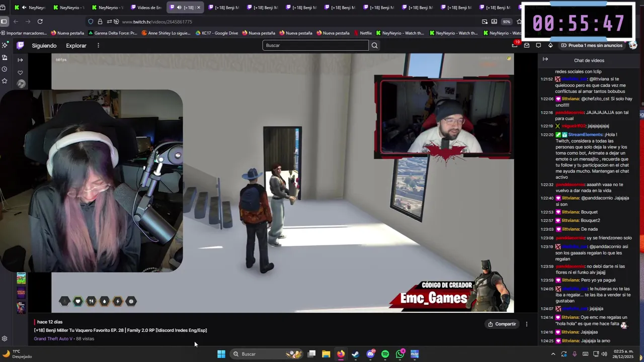Image resolution: width=644 pixels, height=362 pixels.
Task: Mute the first NeyNeyrio tab audio
Action: point(24,8)
